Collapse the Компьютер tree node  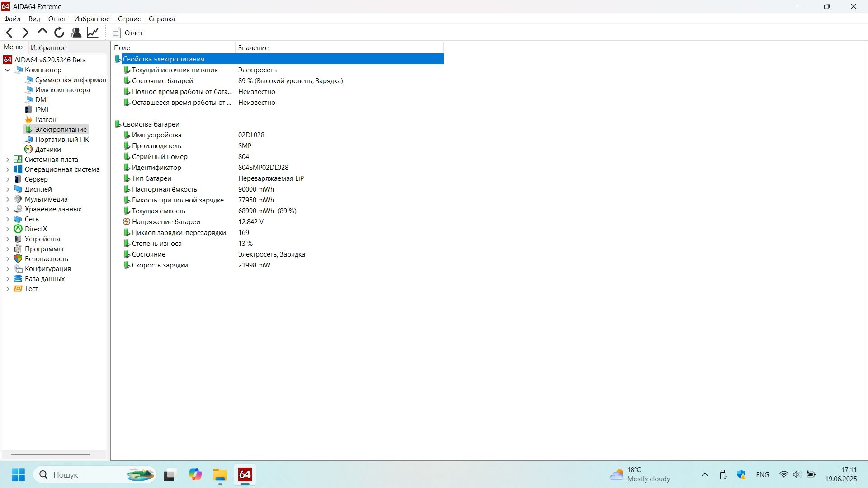[8, 70]
